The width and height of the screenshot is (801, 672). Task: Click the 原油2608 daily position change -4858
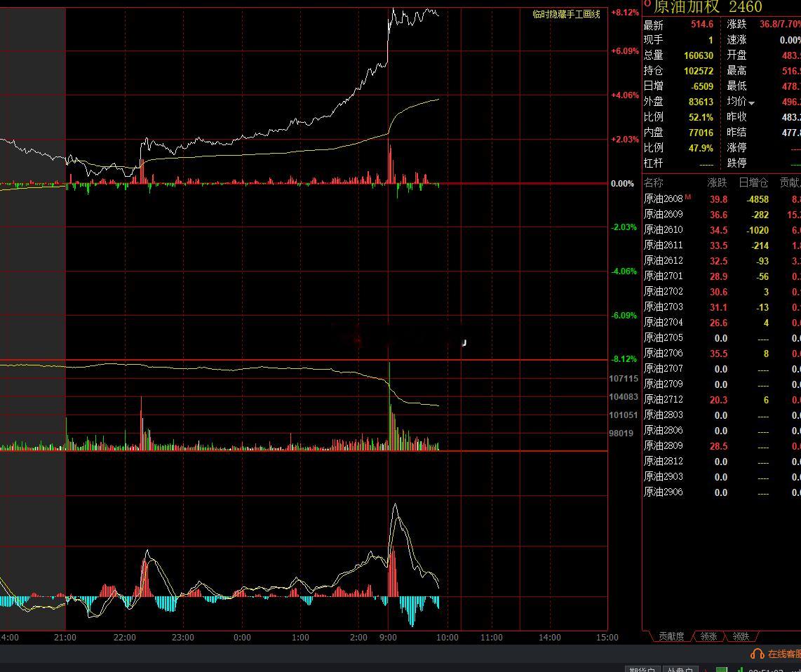757,199
